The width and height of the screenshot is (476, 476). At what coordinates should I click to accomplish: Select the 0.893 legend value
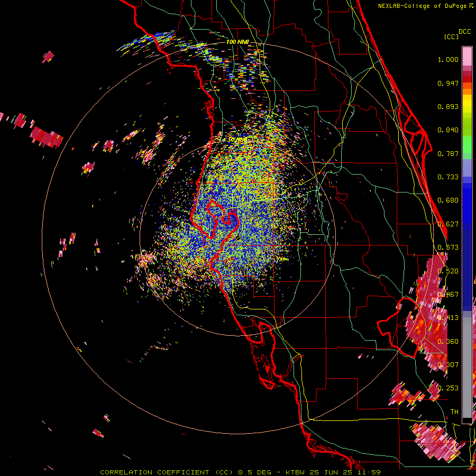pyautogui.click(x=448, y=106)
